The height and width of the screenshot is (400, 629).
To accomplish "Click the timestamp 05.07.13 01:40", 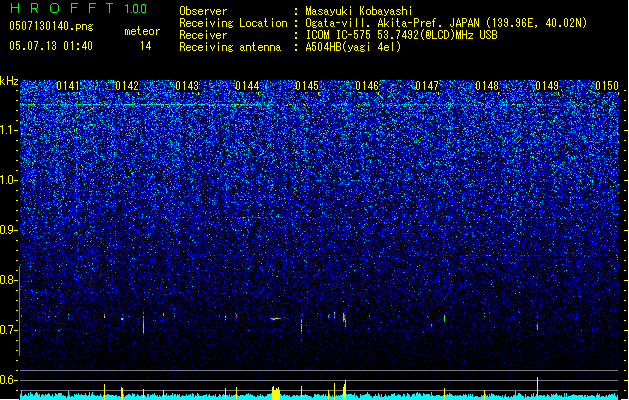I will pyautogui.click(x=51, y=46).
